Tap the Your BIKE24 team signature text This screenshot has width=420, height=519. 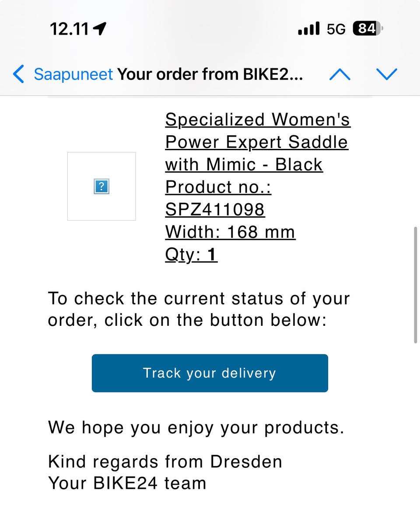(x=127, y=483)
